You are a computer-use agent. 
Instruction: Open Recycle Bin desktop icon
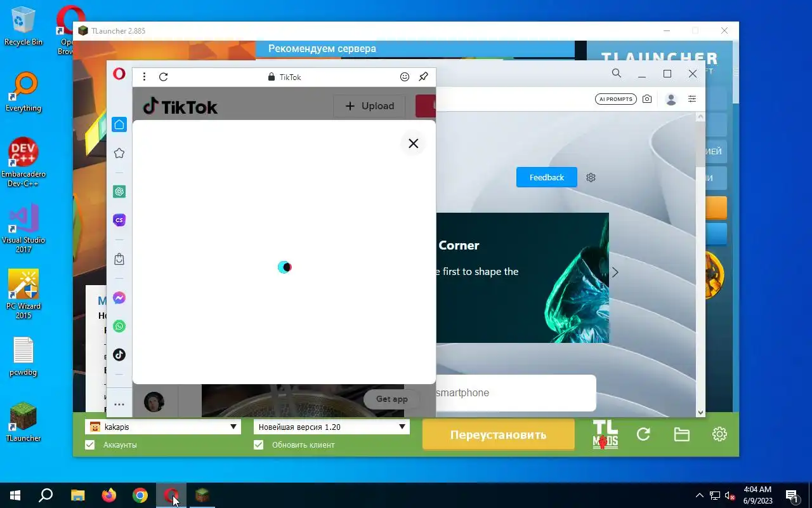(x=23, y=26)
